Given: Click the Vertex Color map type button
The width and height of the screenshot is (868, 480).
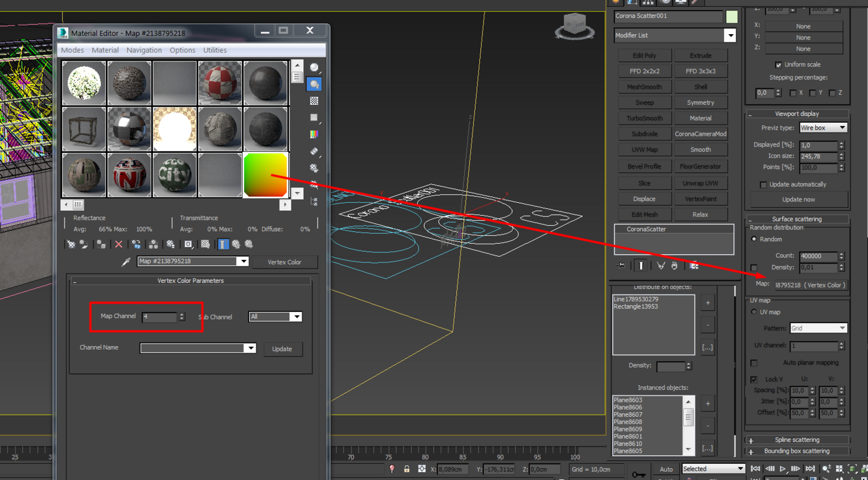Looking at the screenshot, I should (x=285, y=262).
